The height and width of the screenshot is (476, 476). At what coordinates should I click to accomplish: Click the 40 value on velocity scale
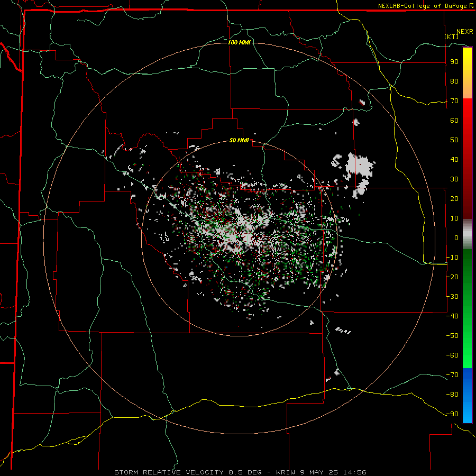[x=454, y=160]
